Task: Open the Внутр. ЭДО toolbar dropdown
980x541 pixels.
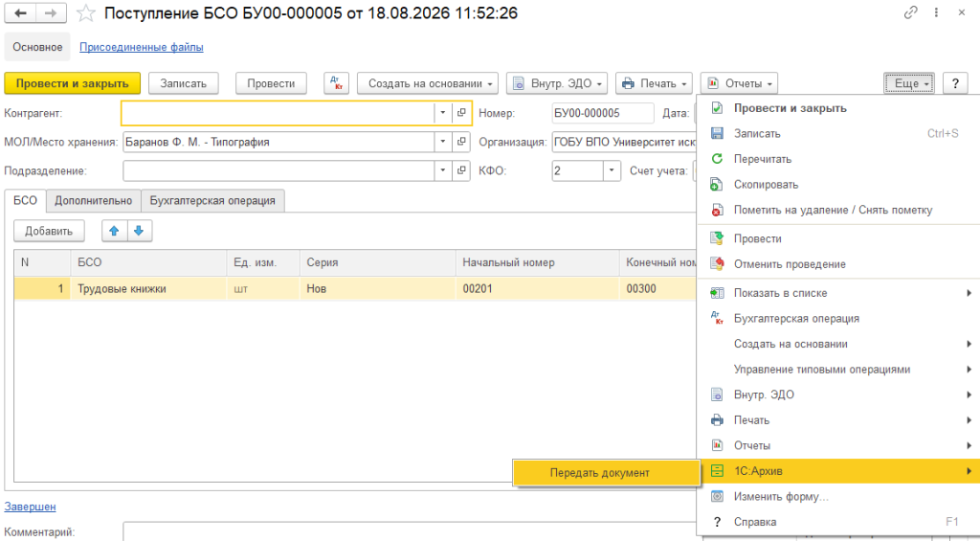Action: (557, 83)
